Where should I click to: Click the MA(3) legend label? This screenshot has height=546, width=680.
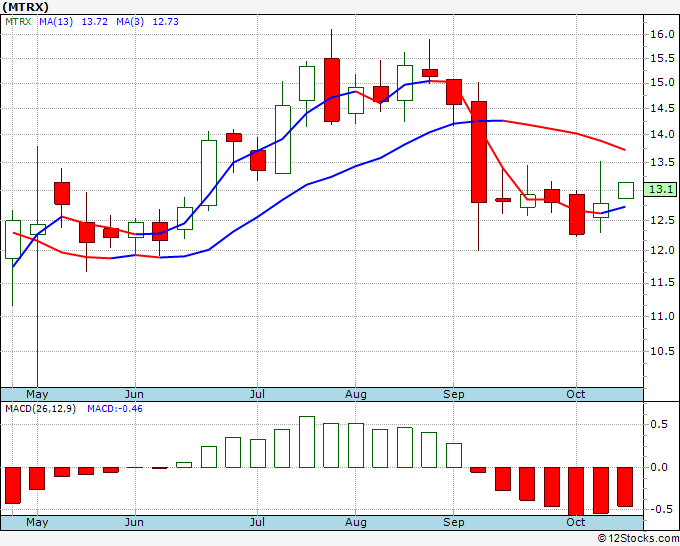(130, 22)
